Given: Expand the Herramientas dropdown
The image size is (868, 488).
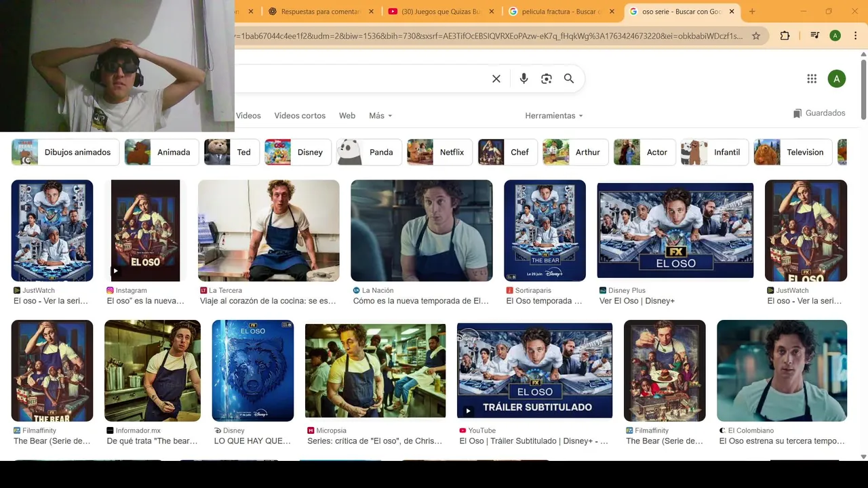Looking at the screenshot, I should pos(554,116).
